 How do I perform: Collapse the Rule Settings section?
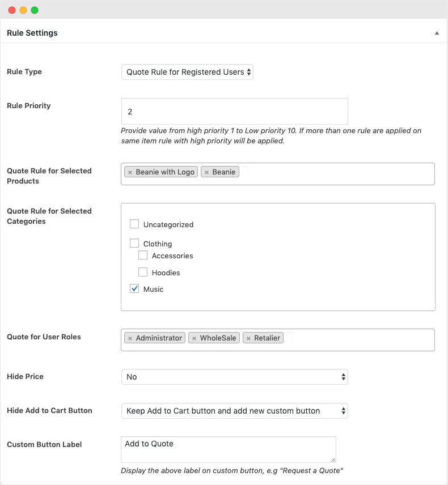point(437,32)
